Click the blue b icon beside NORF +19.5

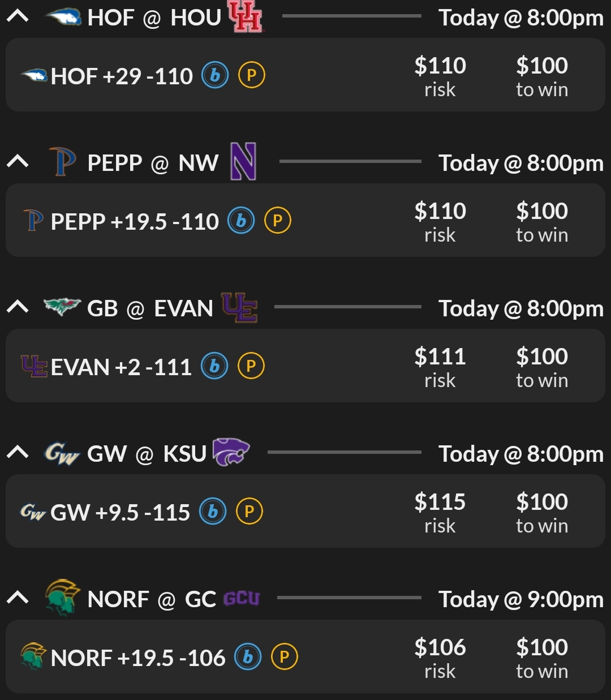[x=248, y=657]
